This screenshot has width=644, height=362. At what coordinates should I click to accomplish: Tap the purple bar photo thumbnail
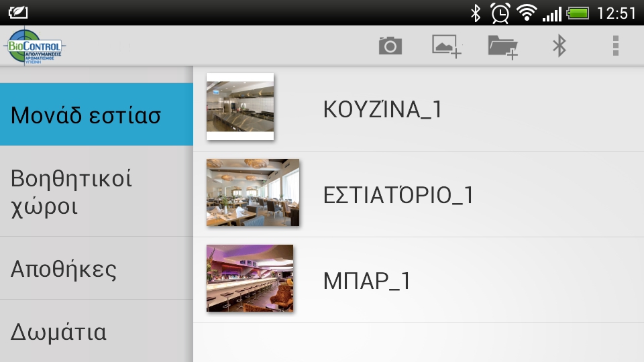click(x=250, y=278)
